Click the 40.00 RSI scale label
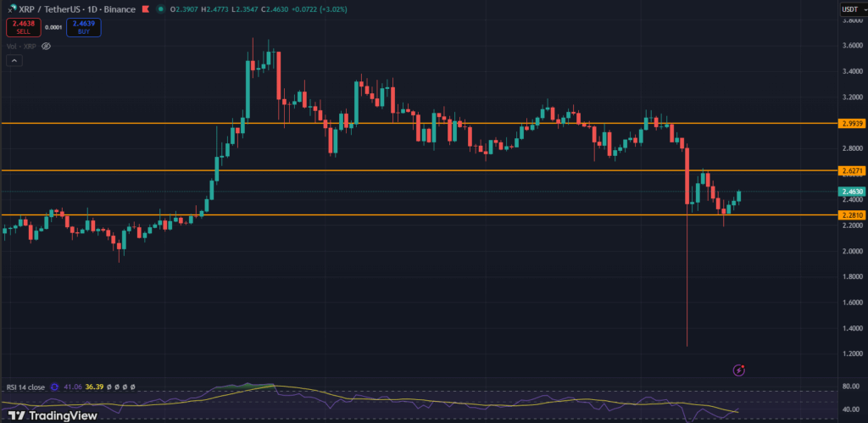 click(x=853, y=409)
